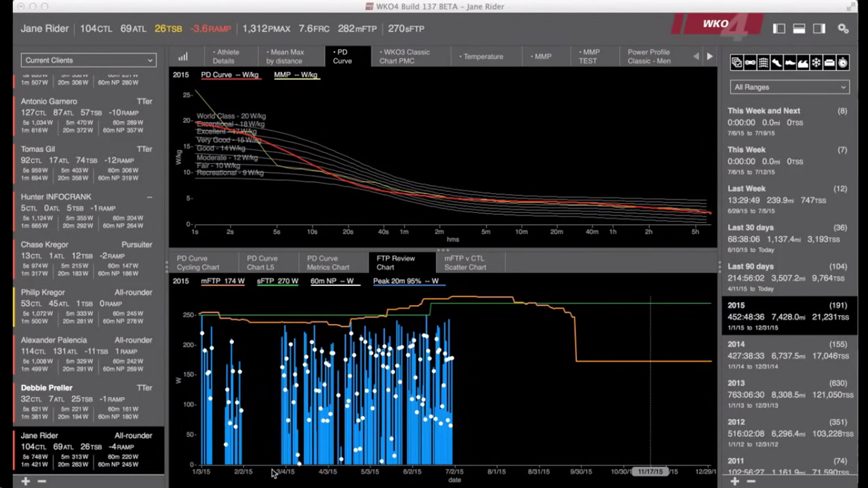868x488 pixels.
Task: Select the flat box filter icon
Action: point(829,63)
